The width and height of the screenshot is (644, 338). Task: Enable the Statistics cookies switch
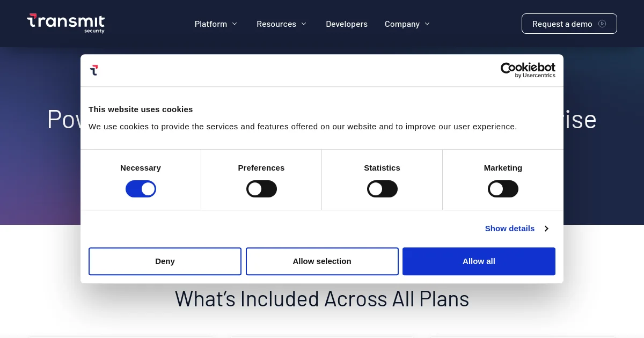click(382, 189)
